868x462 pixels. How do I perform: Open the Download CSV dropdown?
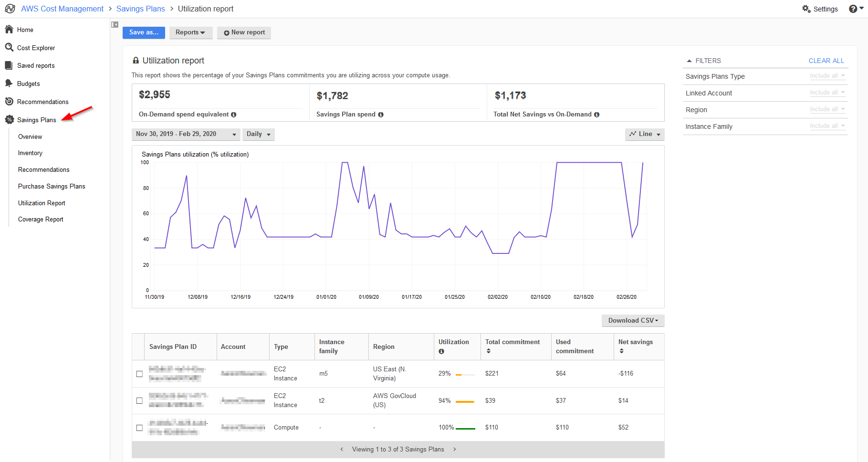[633, 321]
